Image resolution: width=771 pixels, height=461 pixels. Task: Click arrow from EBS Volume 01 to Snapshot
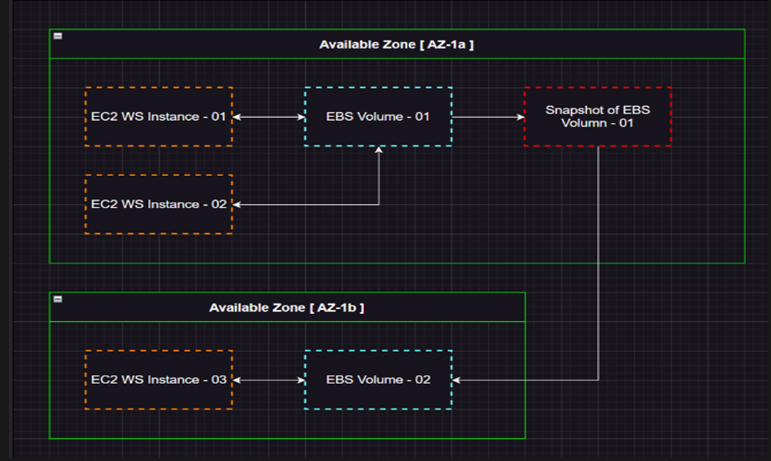pos(488,117)
